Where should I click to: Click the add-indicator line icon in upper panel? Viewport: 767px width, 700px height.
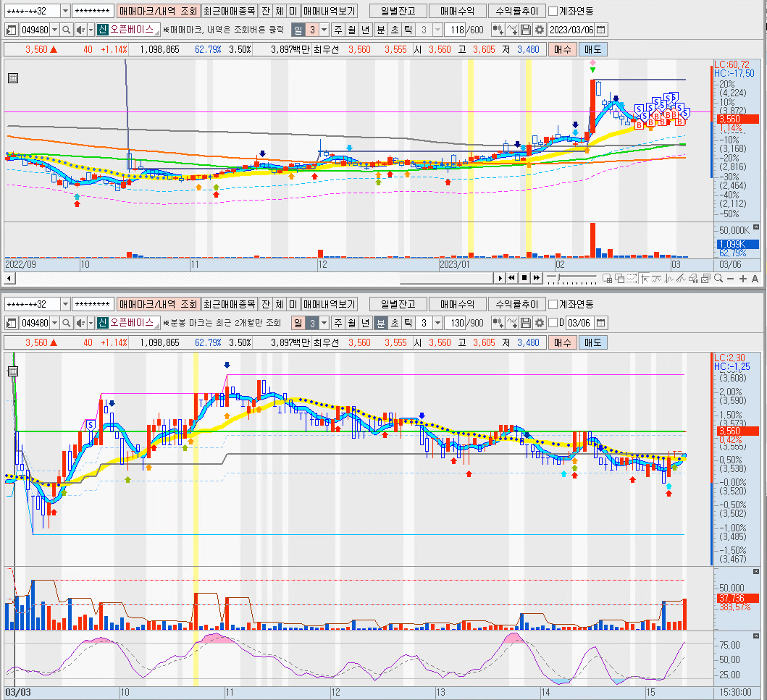coord(512,30)
